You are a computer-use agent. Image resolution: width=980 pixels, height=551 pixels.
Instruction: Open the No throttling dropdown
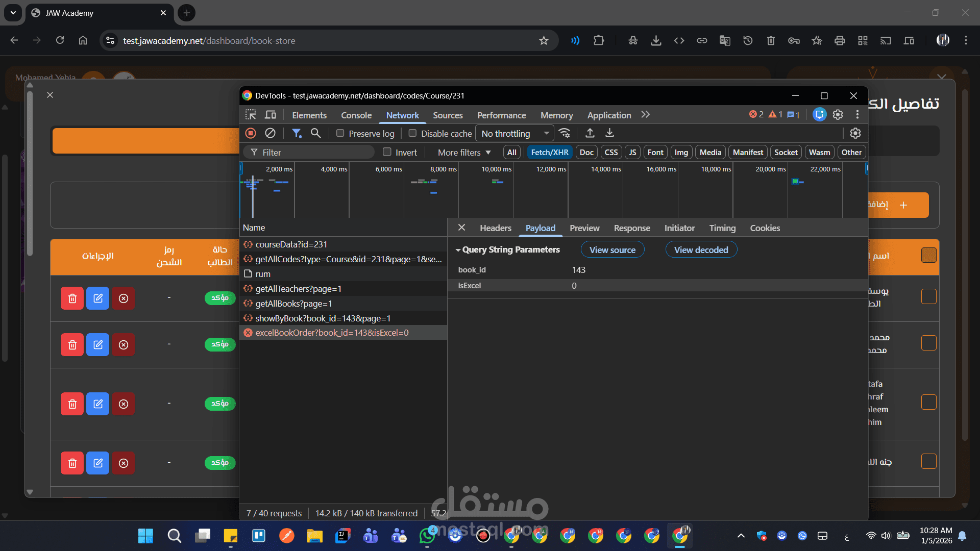[x=514, y=133]
